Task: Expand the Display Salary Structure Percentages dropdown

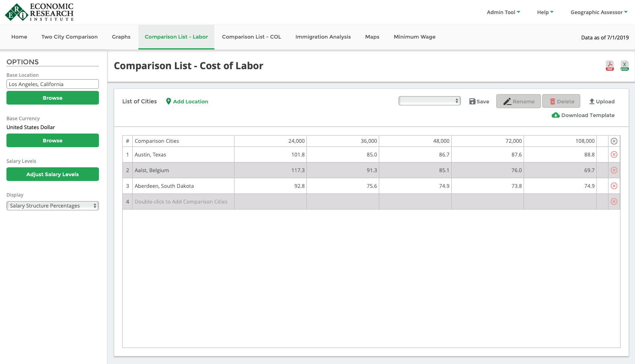Action: pyautogui.click(x=53, y=206)
